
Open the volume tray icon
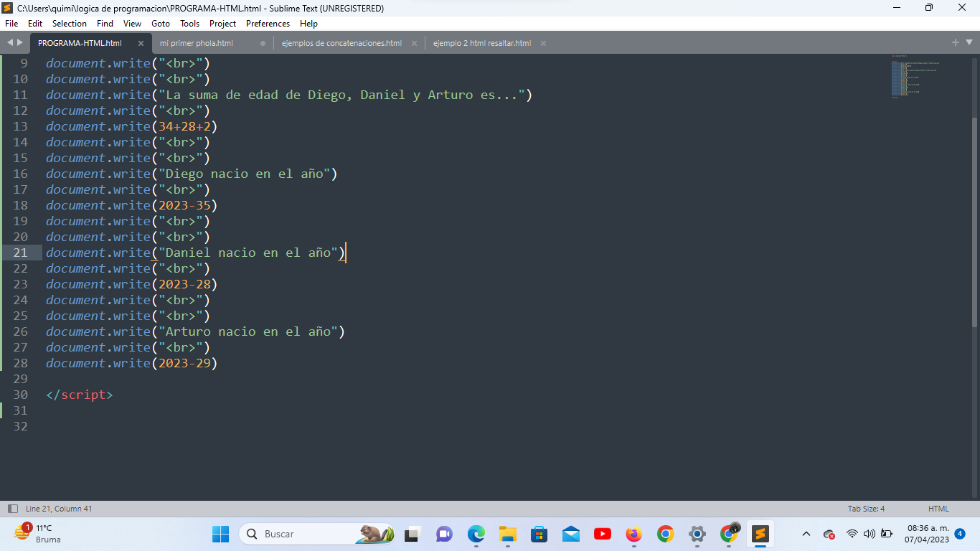(869, 534)
